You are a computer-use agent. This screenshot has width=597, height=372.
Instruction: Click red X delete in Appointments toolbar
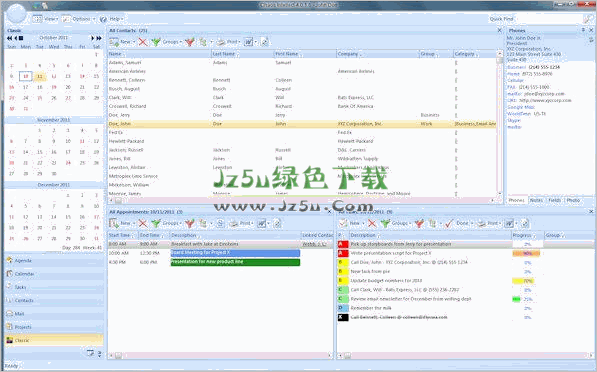coord(143,223)
